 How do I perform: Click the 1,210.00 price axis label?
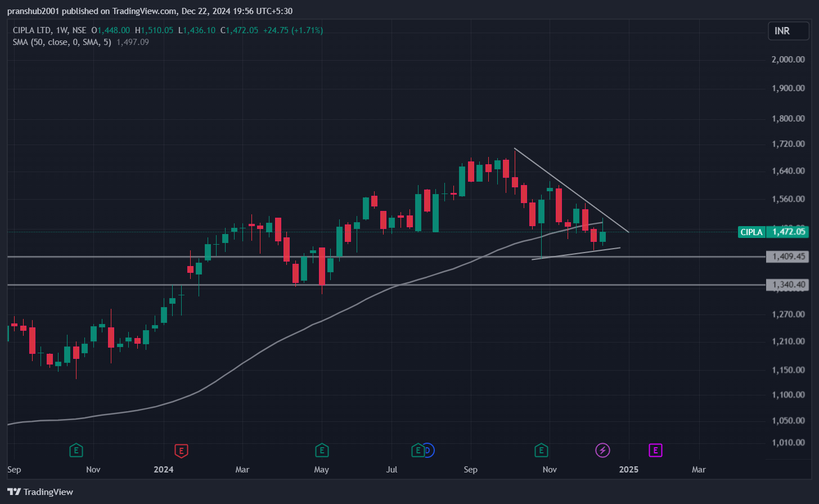788,341
